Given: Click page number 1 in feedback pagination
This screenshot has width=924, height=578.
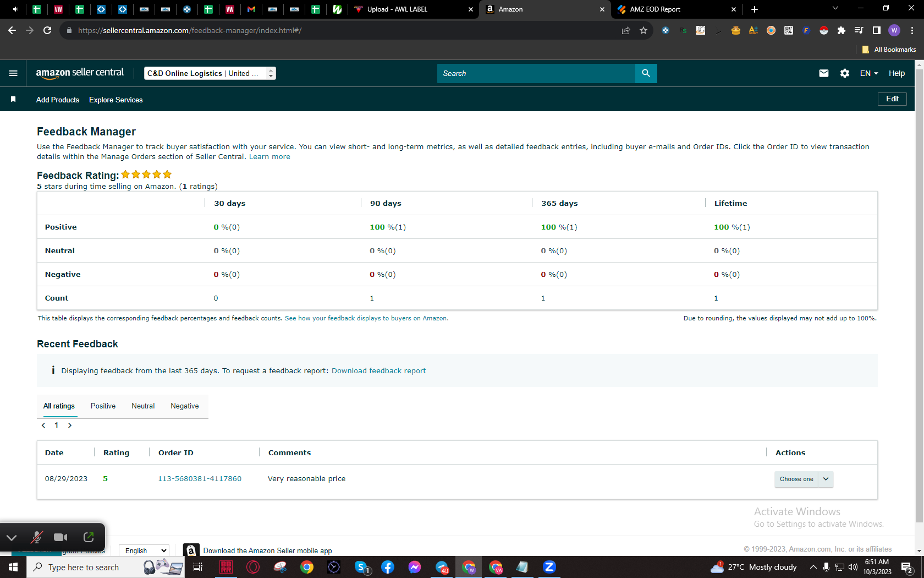Looking at the screenshot, I should click(x=56, y=425).
